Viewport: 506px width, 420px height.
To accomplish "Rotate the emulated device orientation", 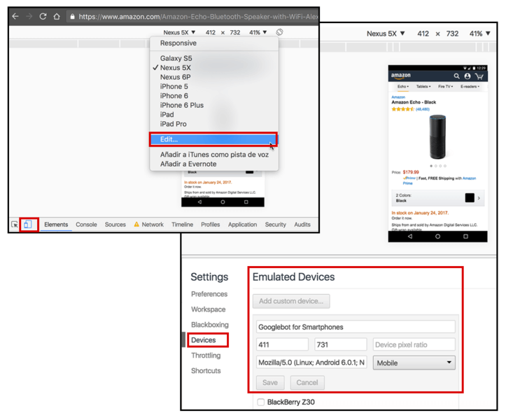I will pos(279,32).
